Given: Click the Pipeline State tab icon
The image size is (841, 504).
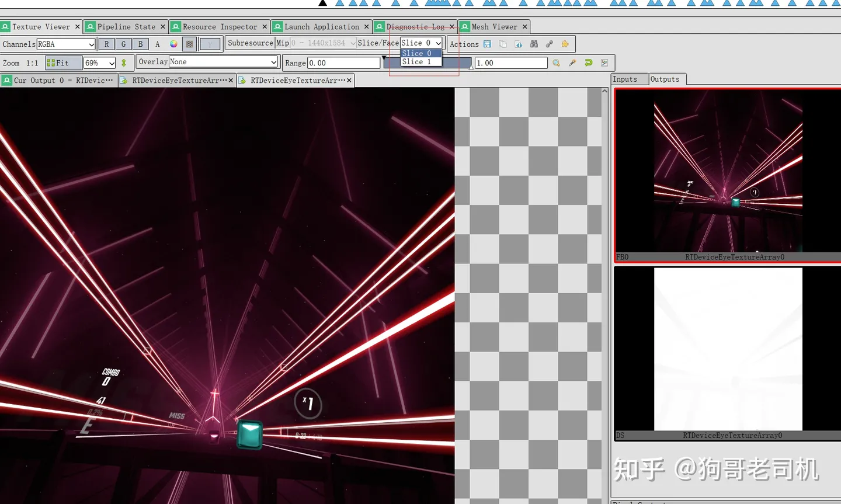Looking at the screenshot, I should coord(91,27).
